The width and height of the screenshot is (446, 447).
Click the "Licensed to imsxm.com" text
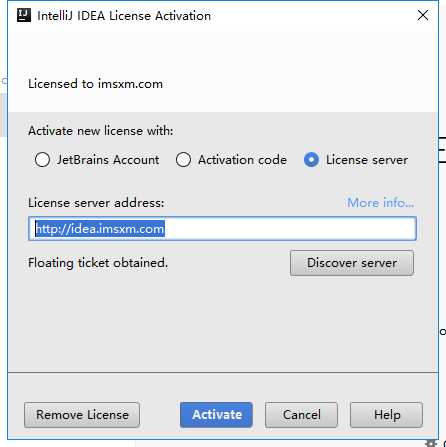coord(95,84)
